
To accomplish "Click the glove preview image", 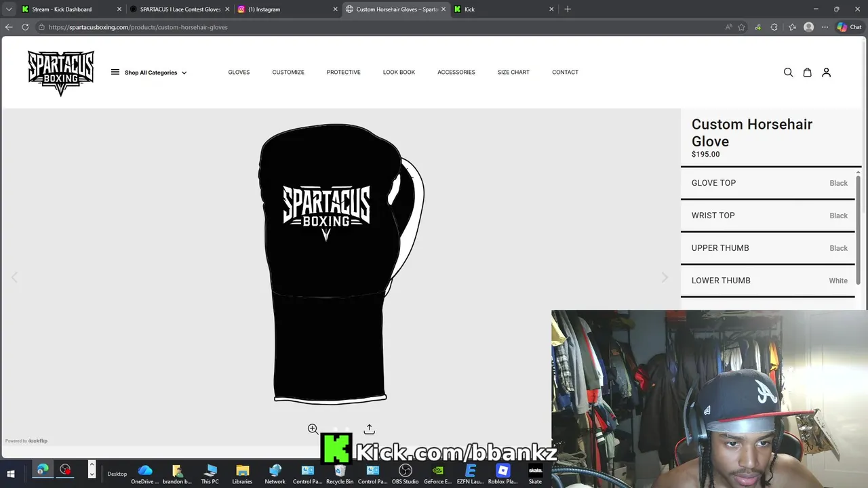I will tap(341, 264).
